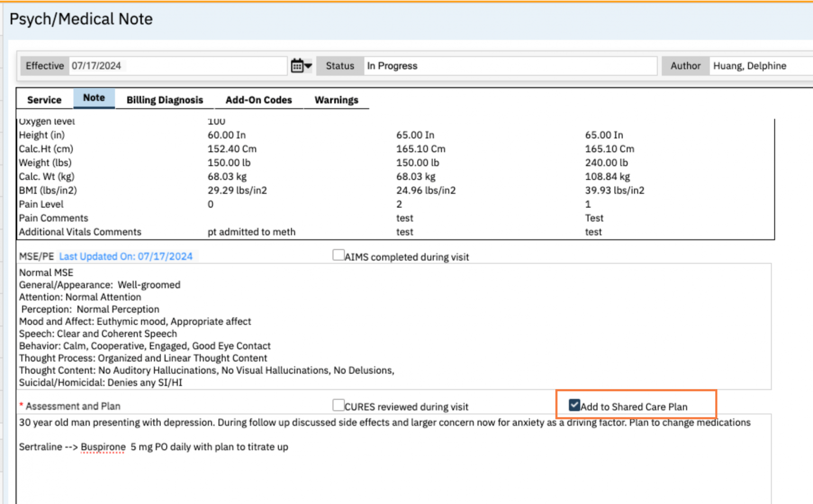Click the Psych/Medical Note page title
Screen dimensions: 813x504
[81, 19]
